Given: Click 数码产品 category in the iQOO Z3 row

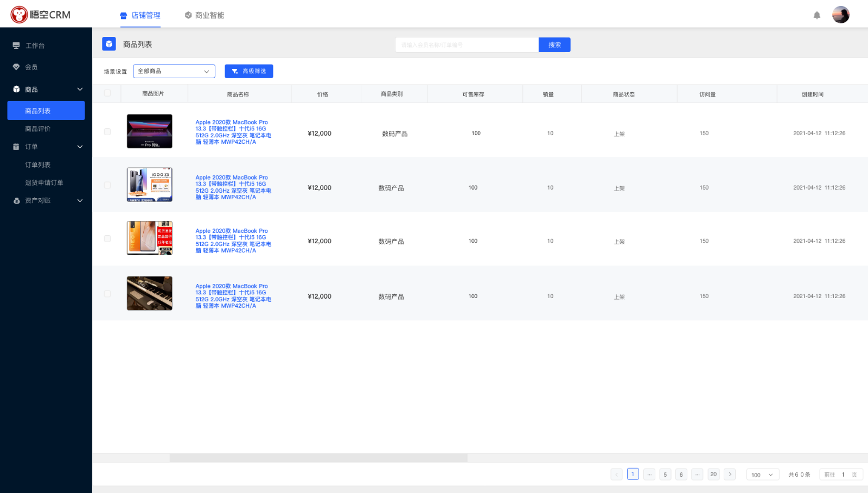Looking at the screenshot, I should tap(391, 188).
